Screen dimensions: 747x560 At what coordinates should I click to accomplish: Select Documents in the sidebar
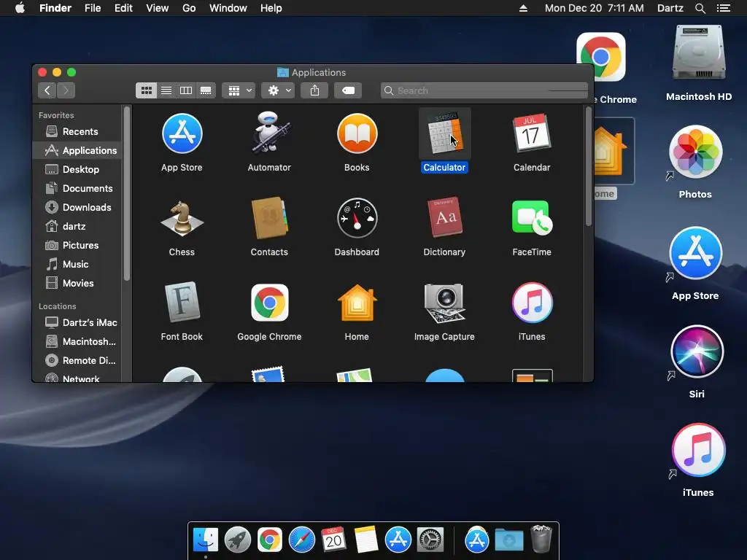(77, 189)
